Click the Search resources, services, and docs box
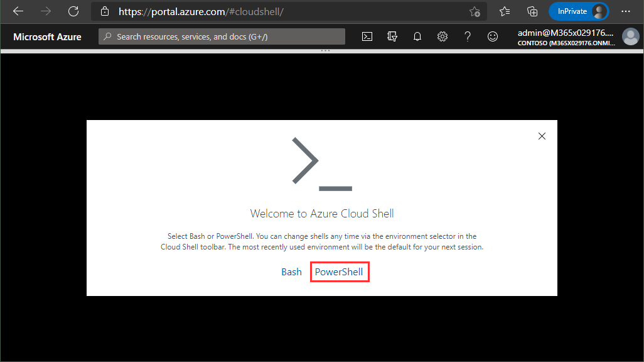 tap(222, 36)
